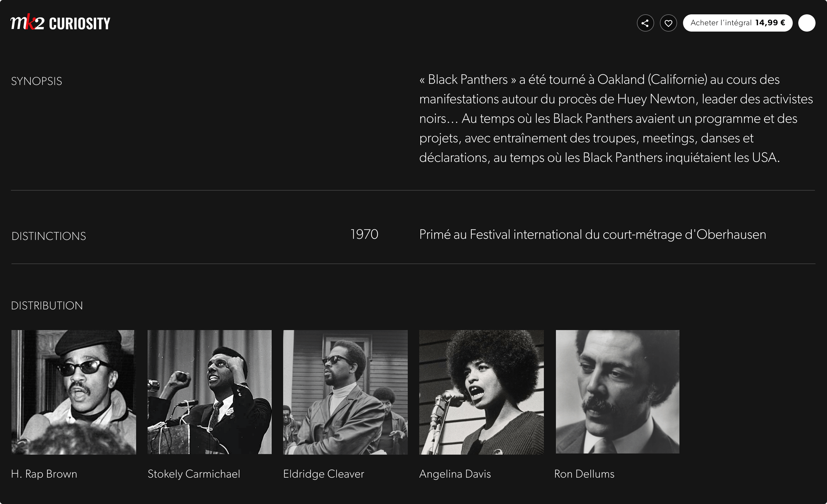Click the share icon in header
Screen dimensions: 827x504
tap(645, 23)
